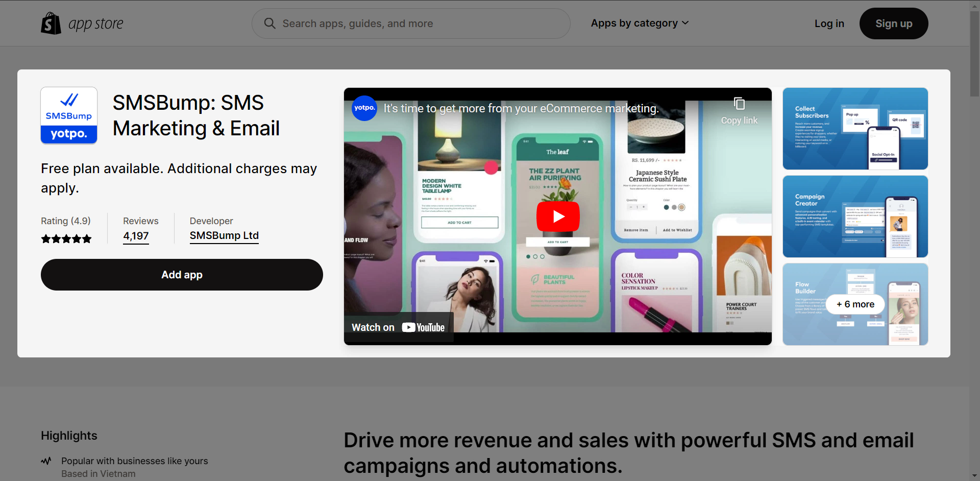Click the five-star rating icons

click(66, 238)
